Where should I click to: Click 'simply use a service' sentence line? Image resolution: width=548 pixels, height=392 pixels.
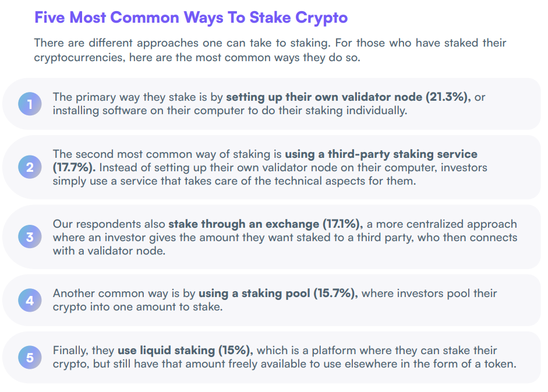235,181
